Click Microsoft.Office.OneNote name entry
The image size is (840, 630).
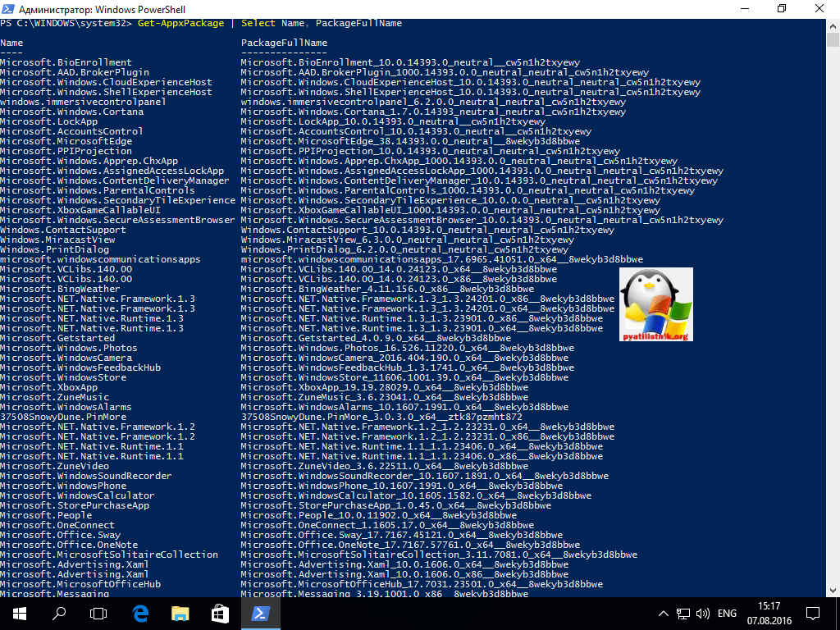point(69,545)
